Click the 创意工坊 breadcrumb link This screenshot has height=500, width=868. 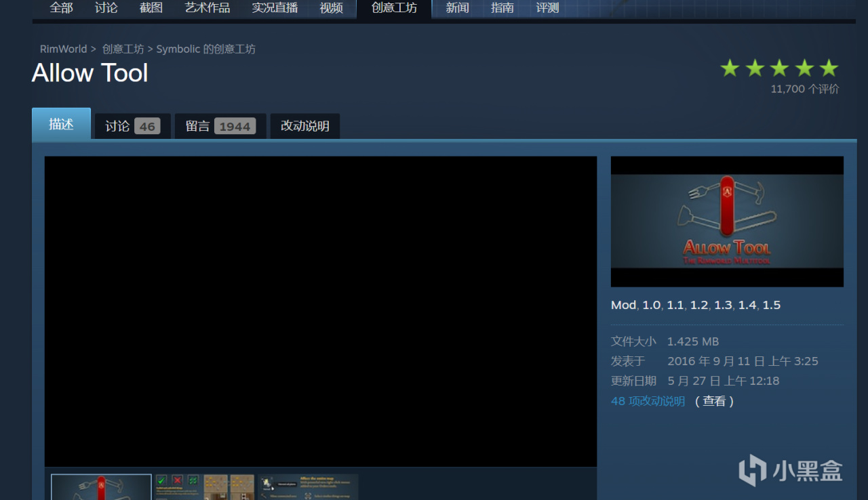point(123,49)
